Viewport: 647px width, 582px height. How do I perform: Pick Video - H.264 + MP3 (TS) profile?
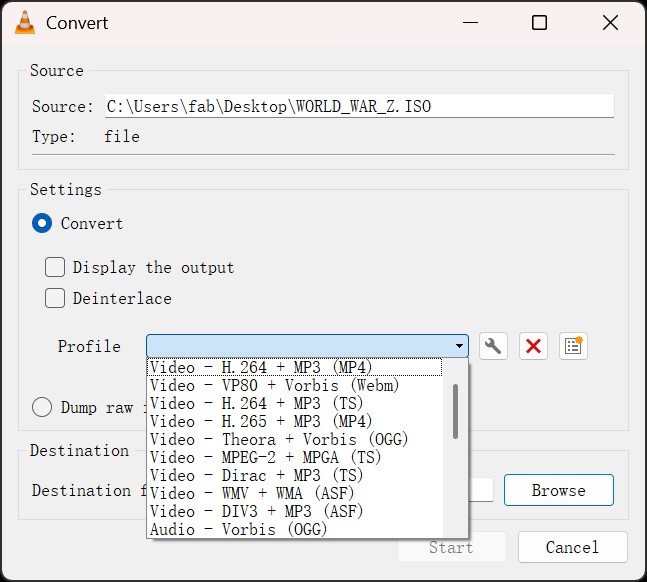click(294, 403)
